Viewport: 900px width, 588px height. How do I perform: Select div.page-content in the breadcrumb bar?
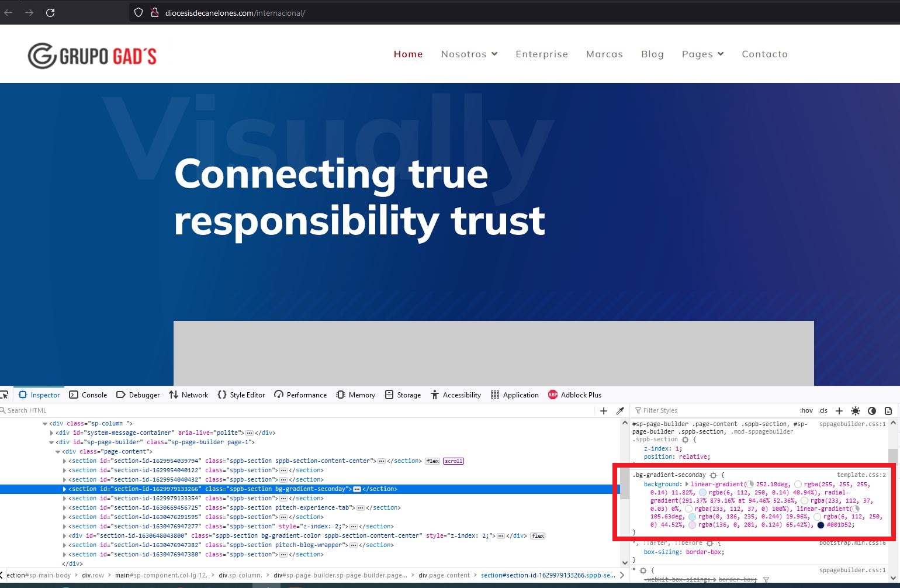click(444, 575)
